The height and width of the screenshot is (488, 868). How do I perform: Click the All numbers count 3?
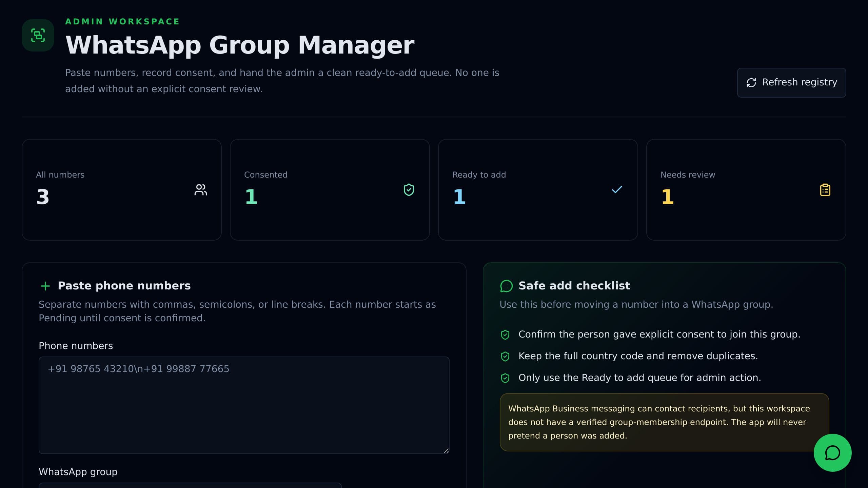pos(43,197)
